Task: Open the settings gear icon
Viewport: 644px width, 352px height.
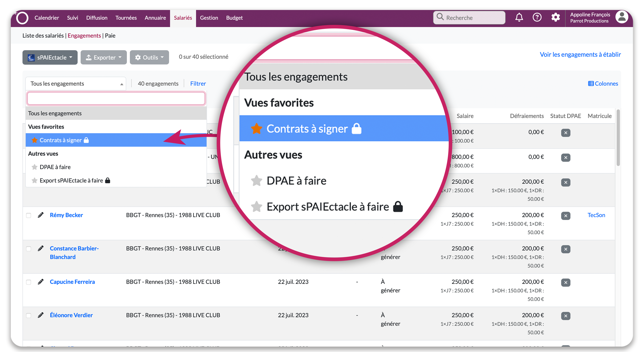Action: (556, 17)
